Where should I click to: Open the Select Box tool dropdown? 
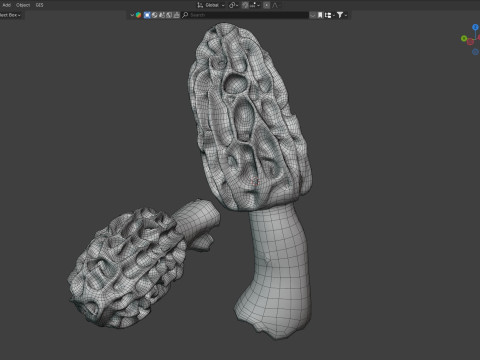pos(10,15)
